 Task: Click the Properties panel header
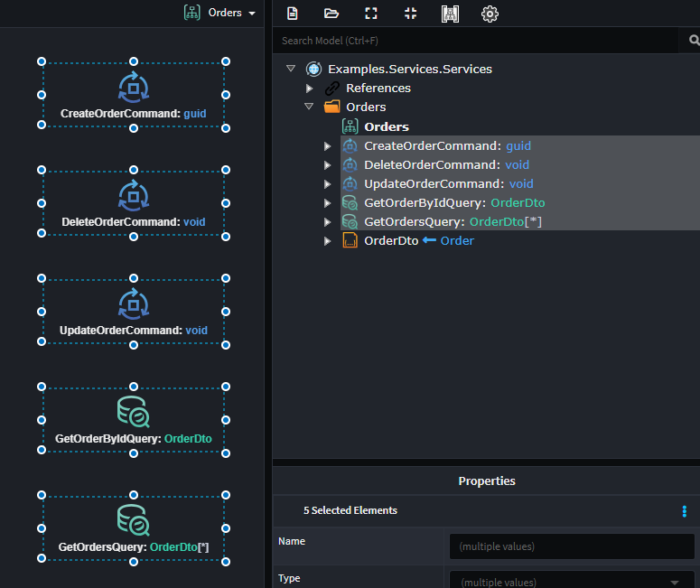point(487,481)
